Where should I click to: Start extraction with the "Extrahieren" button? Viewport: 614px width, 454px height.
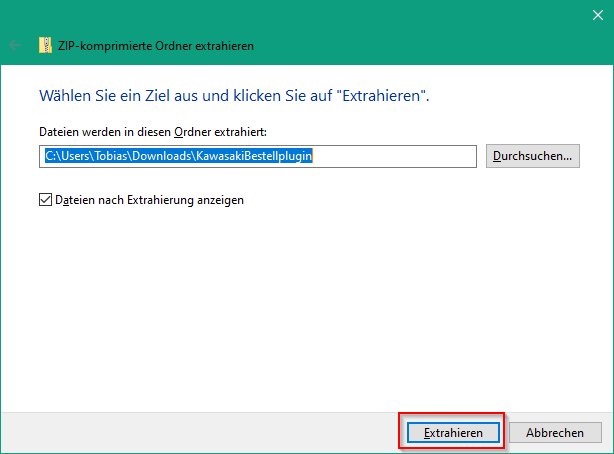(453, 433)
